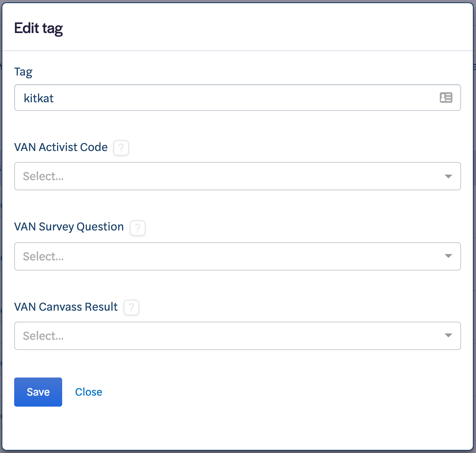Click the Select placeholder under VAN Canvass Result

[43, 336]
